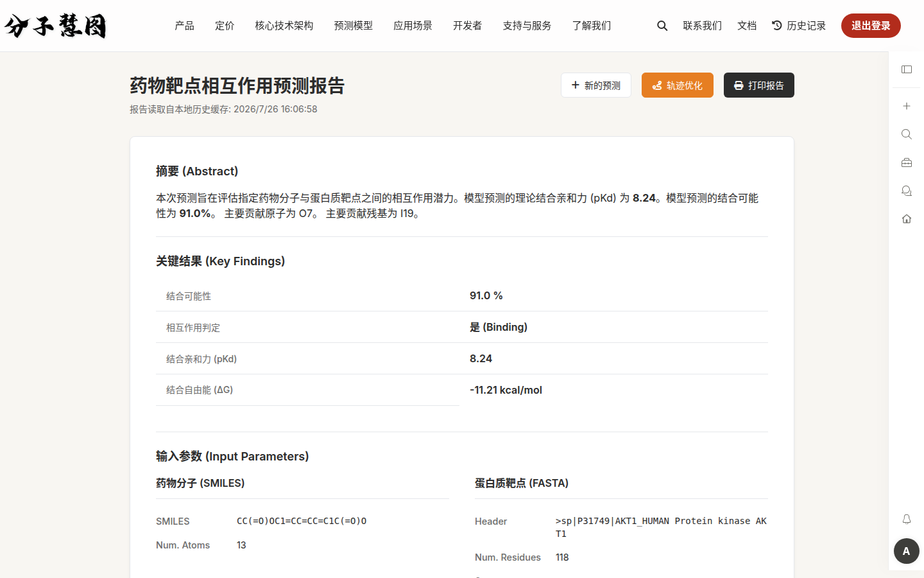
Task: Open 定价 menu item
Action: pyautogui.click(x=225, y=26)
